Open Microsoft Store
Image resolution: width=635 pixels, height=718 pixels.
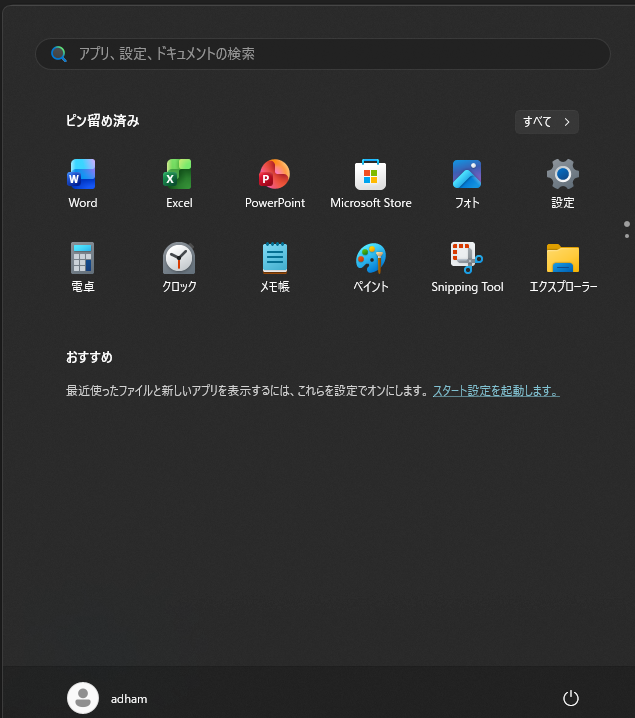click(x=371, y=184)
